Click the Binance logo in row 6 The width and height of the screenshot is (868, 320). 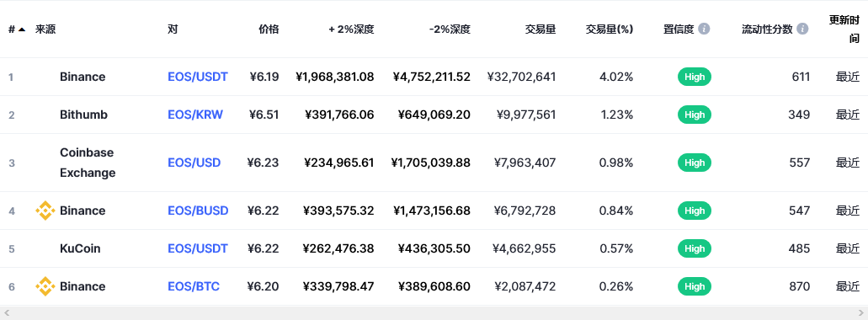tap(45, 286)
